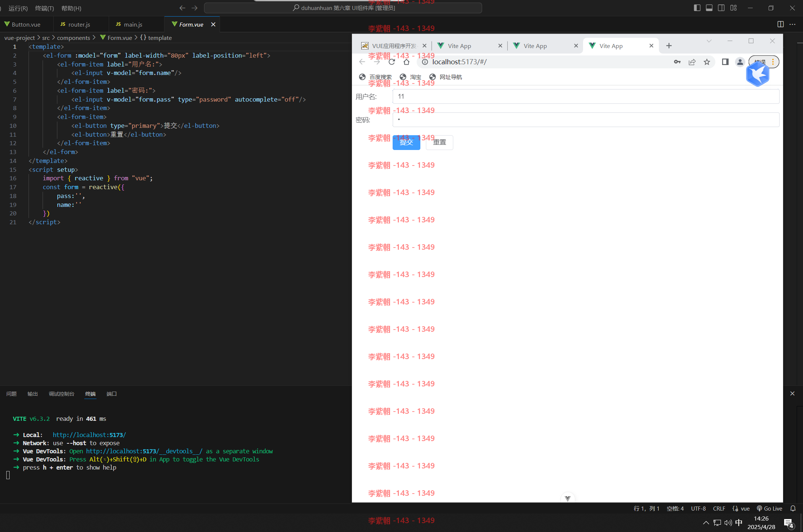This screenshot has width=803, height=532.
Task: Click the 用户名 input field
Action: tap(586, 96)
